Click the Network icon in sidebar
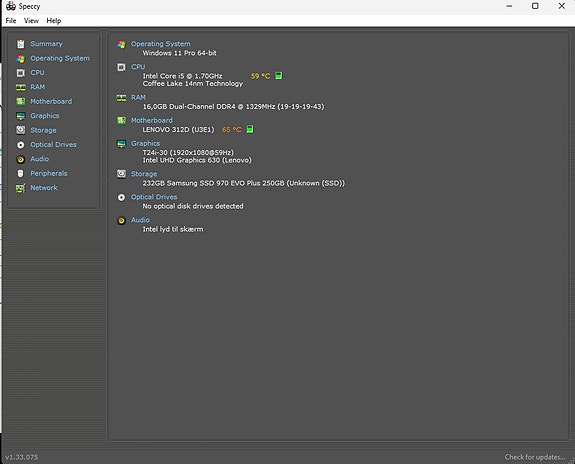This screenshot has height=464, width=575. [21, 188]
